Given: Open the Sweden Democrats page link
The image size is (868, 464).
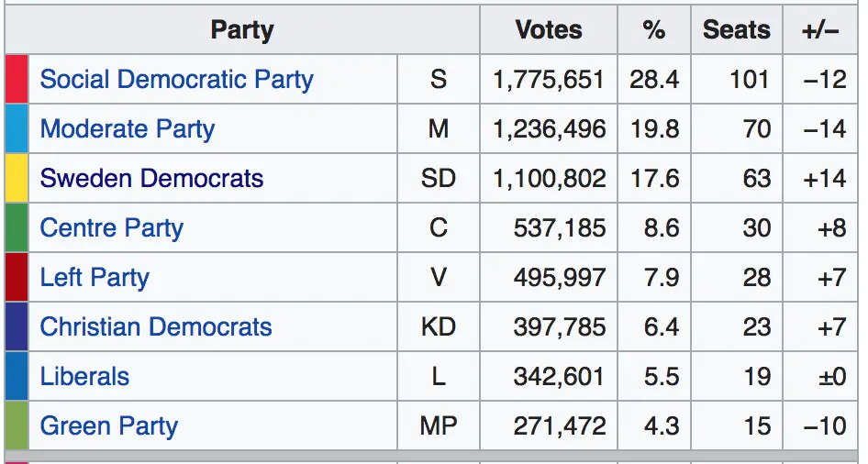Looking at the screenshot, I should (x=151, y=179).
